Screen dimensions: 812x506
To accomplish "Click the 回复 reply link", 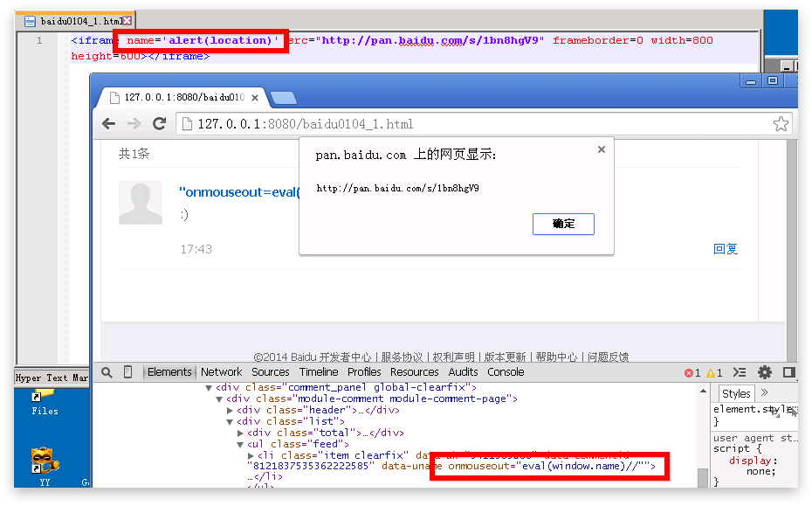I will click(725, 249).
